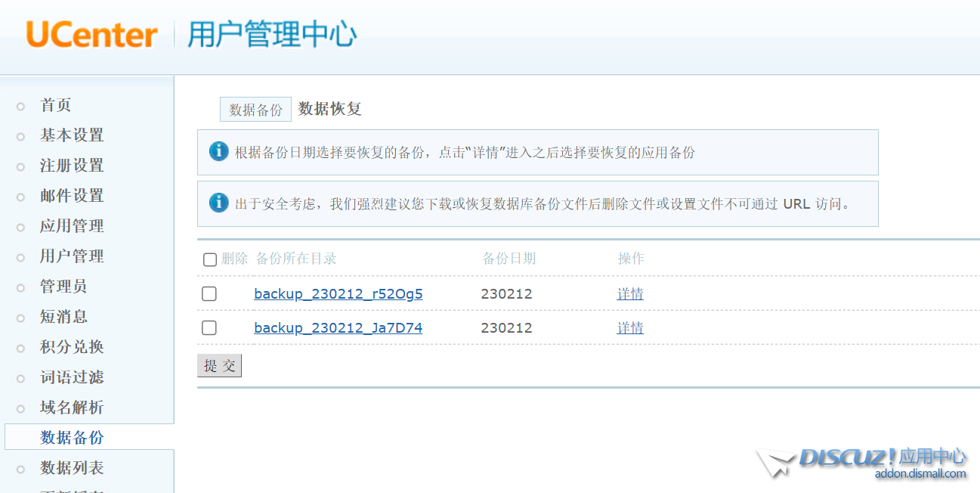980x493 pixels.
Task: Open 数据列表 in the sidebar
Action: [x=72, y=468]
